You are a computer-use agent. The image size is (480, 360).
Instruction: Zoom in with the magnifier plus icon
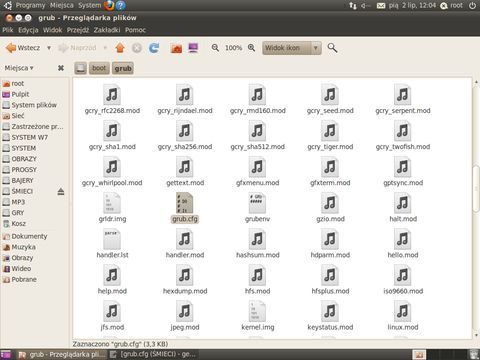click(x=252, y=48)
